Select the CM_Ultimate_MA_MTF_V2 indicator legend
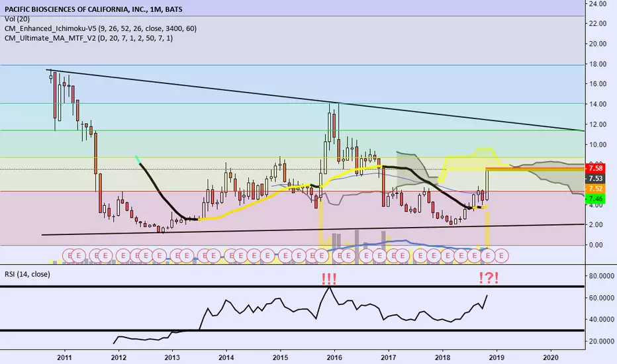 (x=89, y=38)
